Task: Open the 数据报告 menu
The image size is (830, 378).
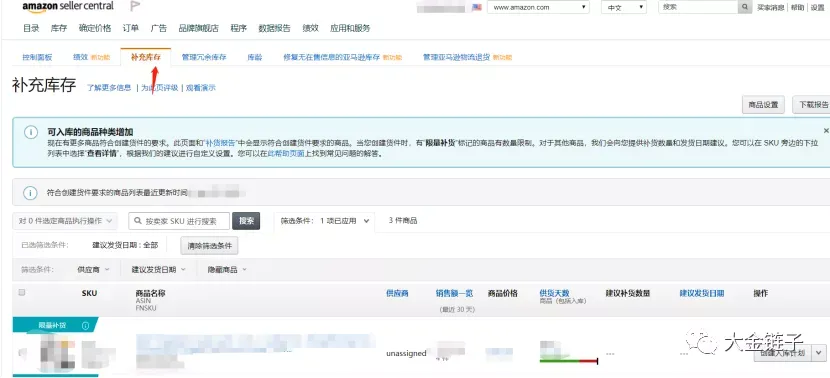Action: (274, 29)
